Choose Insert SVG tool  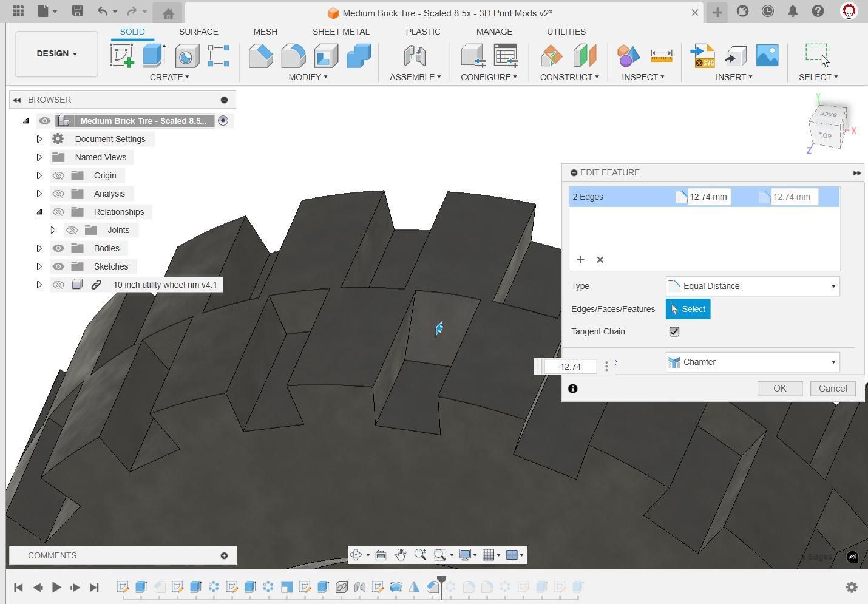click(702, 55)
